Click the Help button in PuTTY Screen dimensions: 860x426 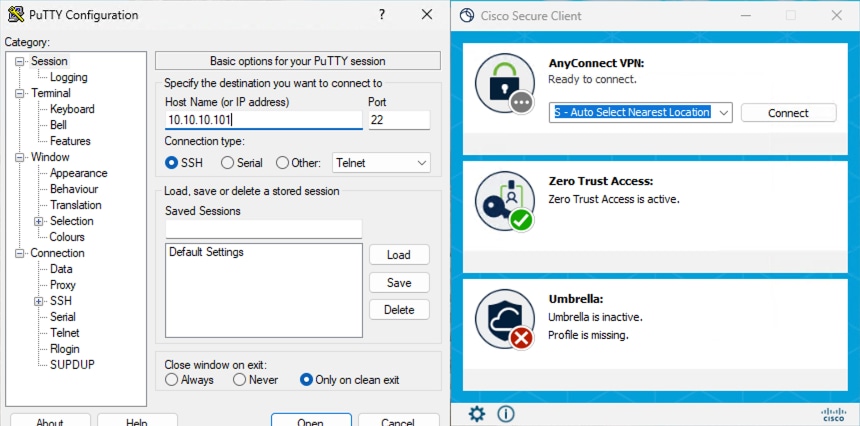click(137, 421)
